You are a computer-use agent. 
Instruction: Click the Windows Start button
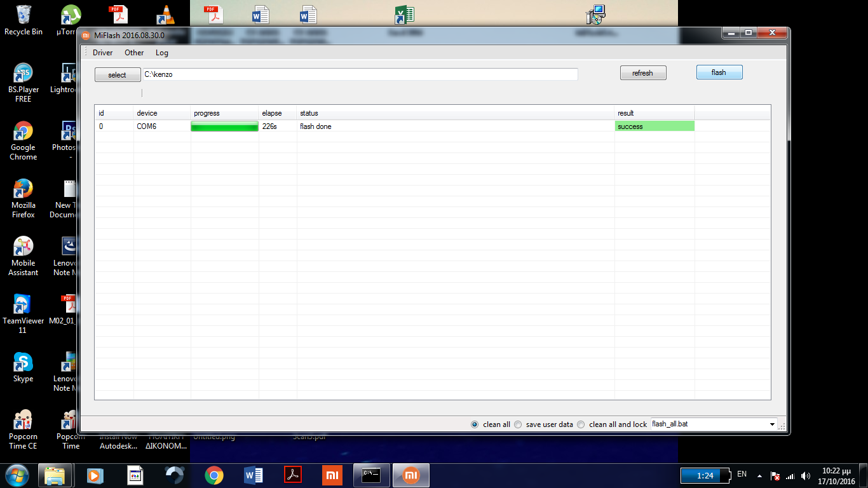pyautogui.click(x=16, y=475)
